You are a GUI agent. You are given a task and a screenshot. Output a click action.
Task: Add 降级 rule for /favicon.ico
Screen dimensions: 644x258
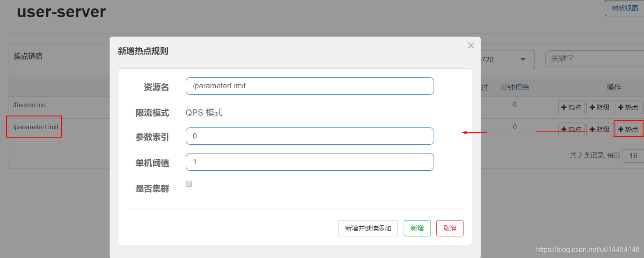tap(599, 107)
